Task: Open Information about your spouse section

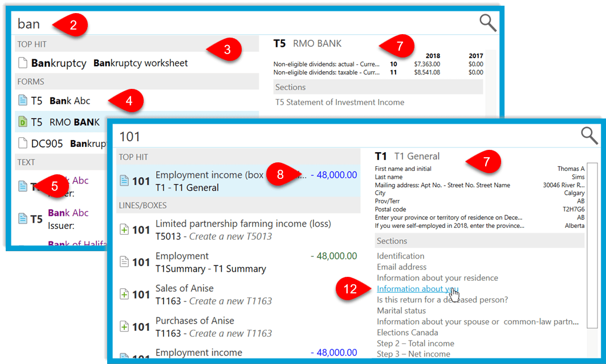Action: (x=478, y=321)
